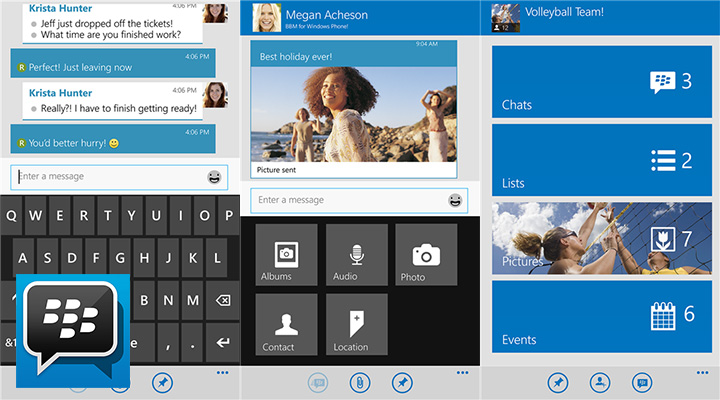Open the group Pictures tile
Screen dimensions: 720x400
tap(600, 239)
